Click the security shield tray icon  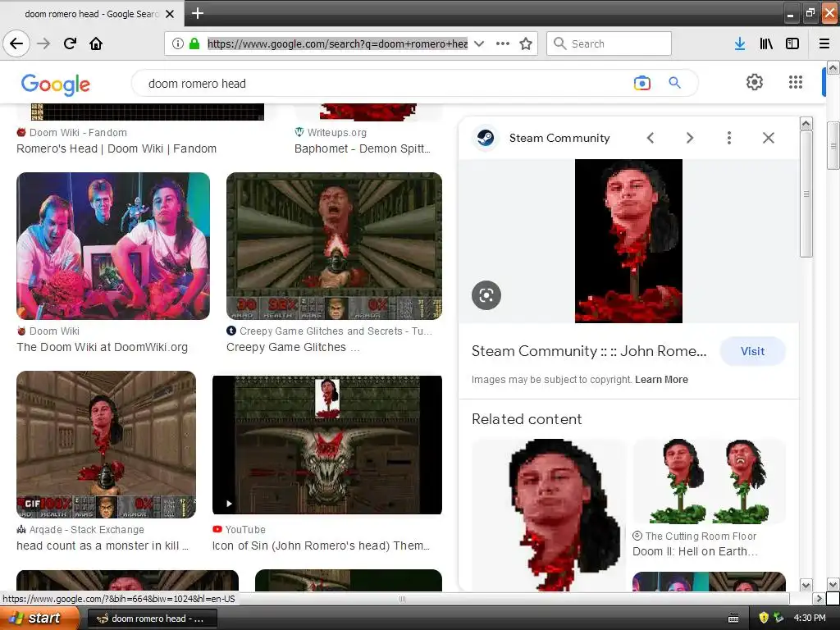764,619
